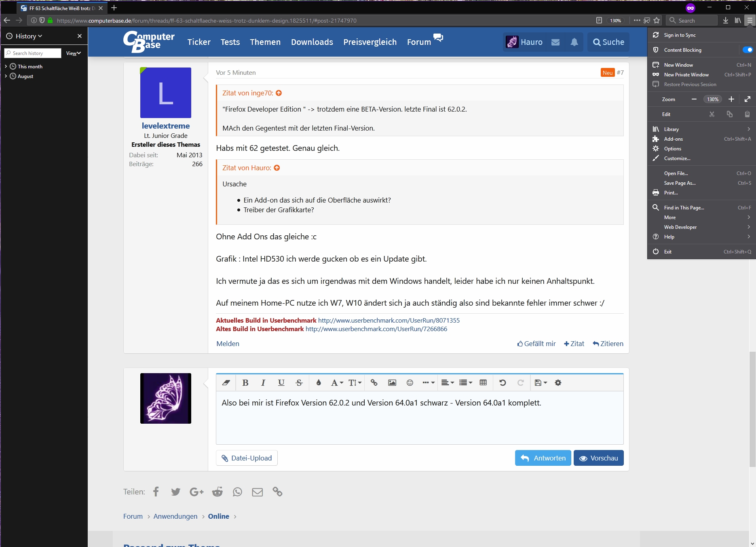
Task: Insert a table into the reply
Action: [x=483, y=382]
